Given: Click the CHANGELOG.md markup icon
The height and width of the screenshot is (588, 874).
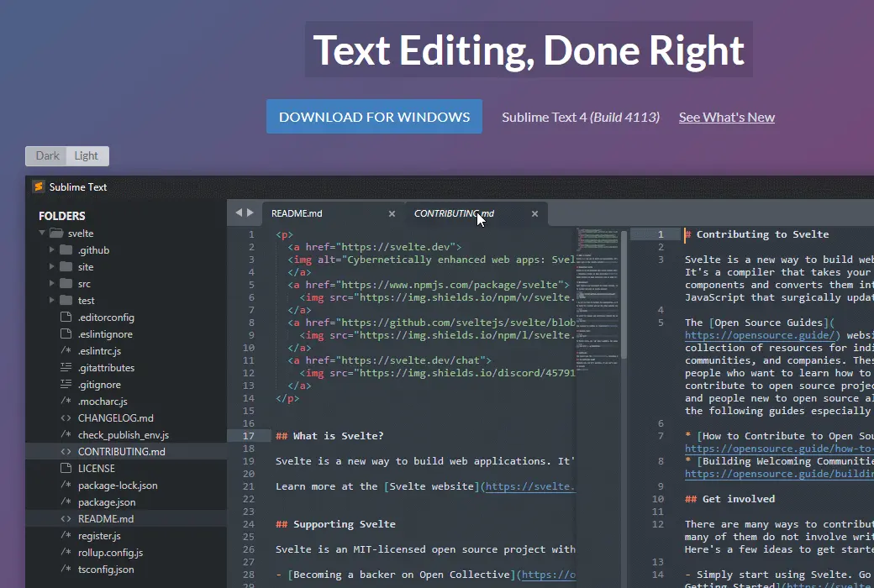Looking at the screenshot, I should click(66, 418).
